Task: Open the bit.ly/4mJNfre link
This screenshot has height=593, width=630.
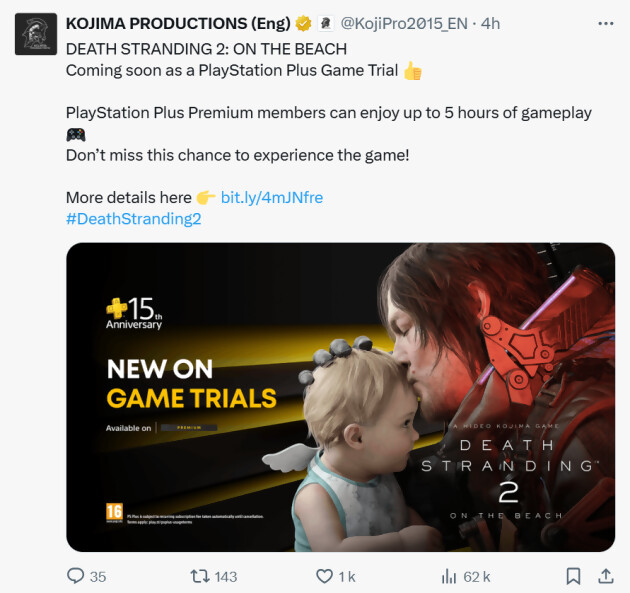Action: pos(272,198)
